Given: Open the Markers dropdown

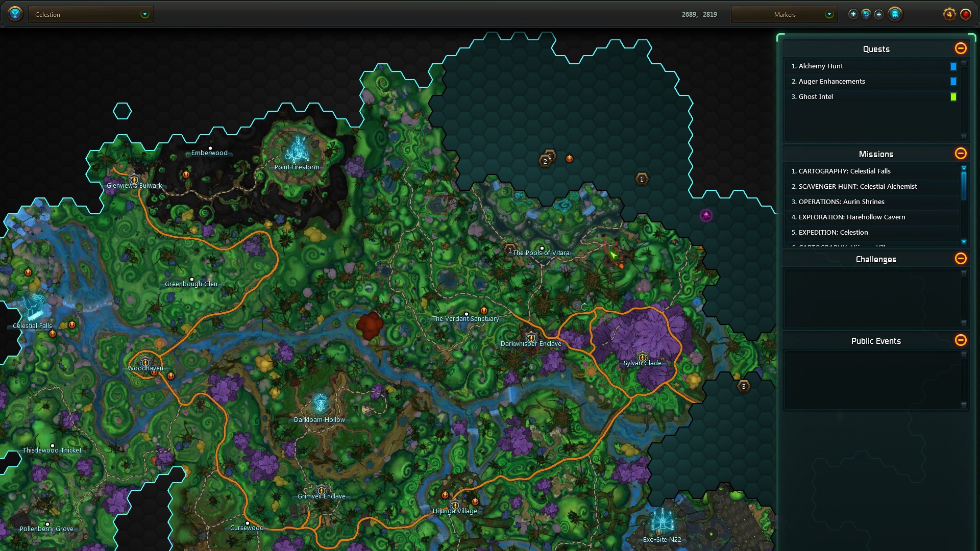Looking at the screenshot, I should click(785, 14).
